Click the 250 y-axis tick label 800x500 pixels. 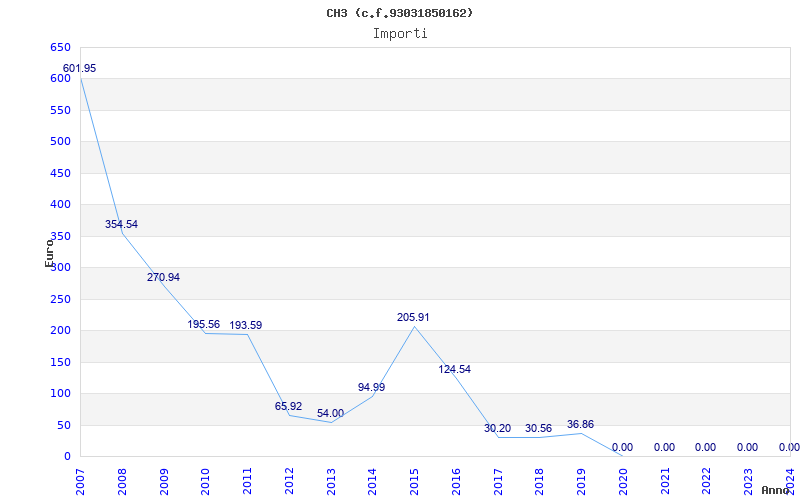60,299
